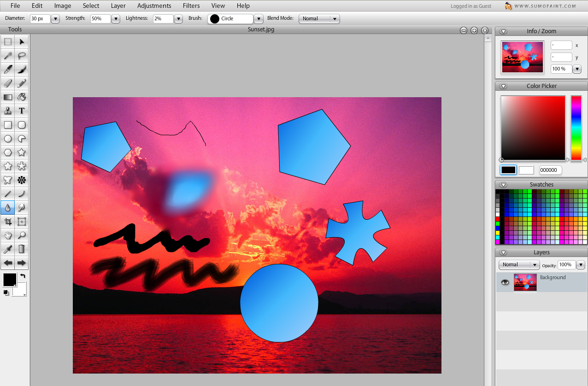Activate the Text tool

pyautogui.click(x=21, y=111)
